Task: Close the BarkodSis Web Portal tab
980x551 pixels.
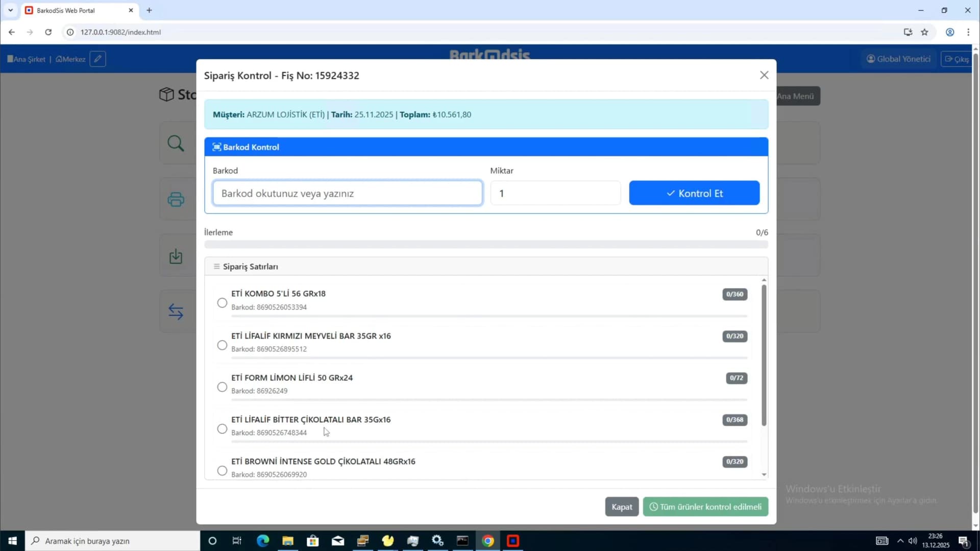Action: coord(131,10)
